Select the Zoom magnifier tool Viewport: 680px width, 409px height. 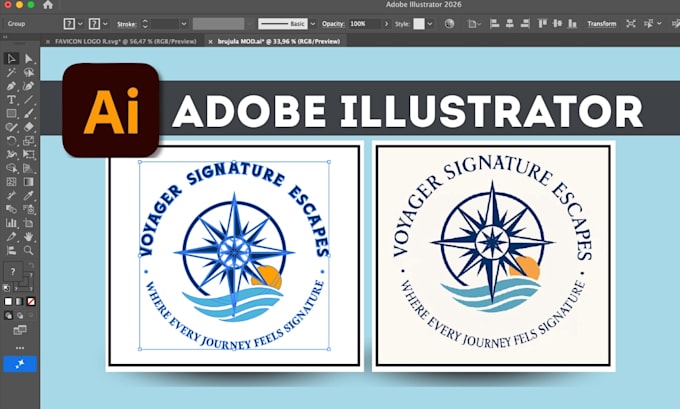[28, 250]
